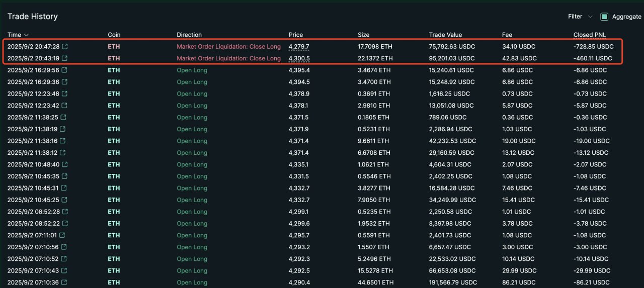Viewport: 644px width, 288px height.
Task: Click trade value 95,201.03 USDC
Action: pyautogui.click(x=451, y=58)
